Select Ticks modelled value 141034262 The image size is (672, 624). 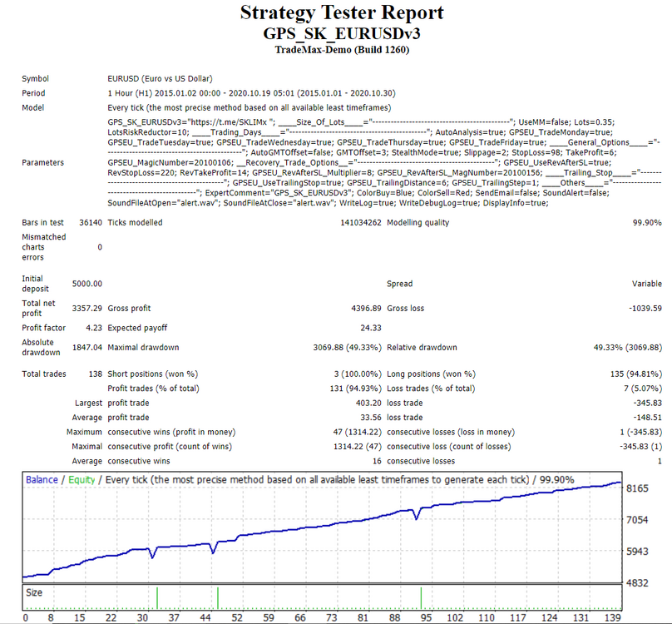tap(360, 223)
